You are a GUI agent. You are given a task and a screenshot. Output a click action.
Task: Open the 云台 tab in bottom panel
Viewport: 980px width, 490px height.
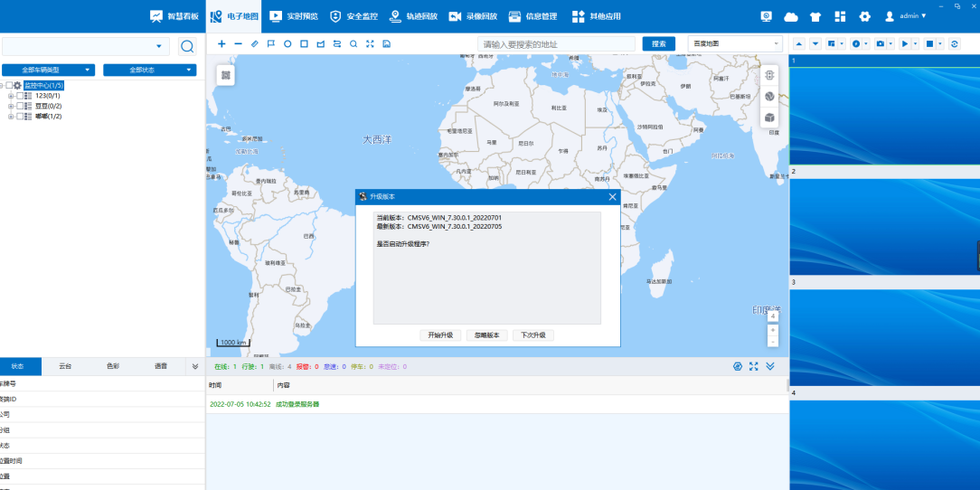point(65,366)
